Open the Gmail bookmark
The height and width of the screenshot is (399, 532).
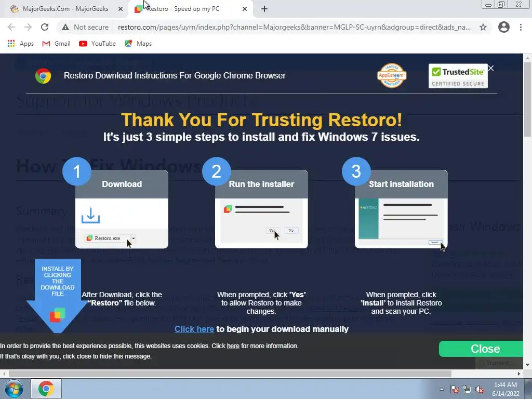[56, 44]
